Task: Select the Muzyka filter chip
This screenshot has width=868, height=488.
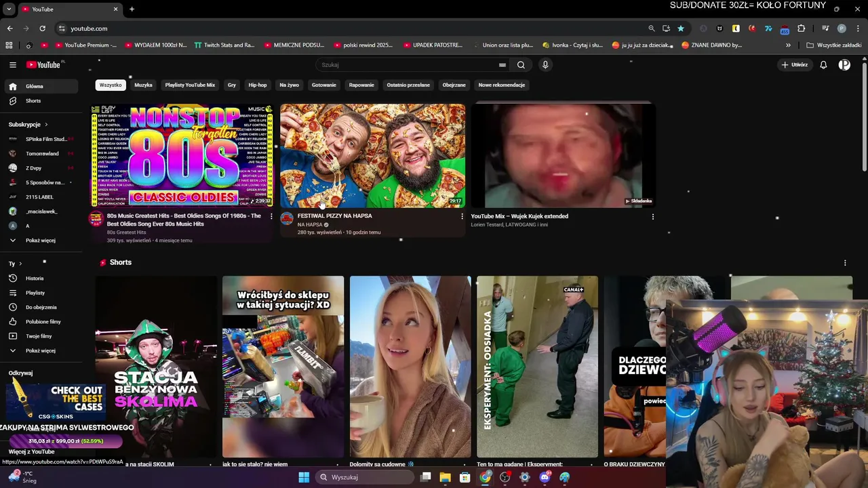Action: (143, 85)
